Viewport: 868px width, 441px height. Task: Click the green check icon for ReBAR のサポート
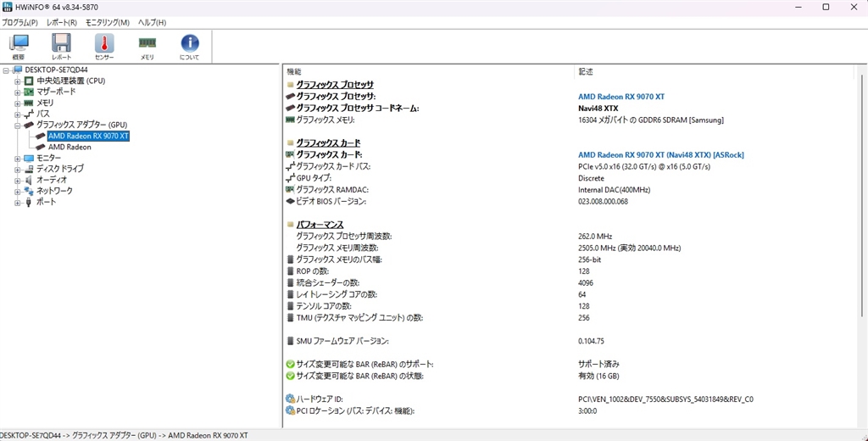pyautogui.click(x=290, y=365)
